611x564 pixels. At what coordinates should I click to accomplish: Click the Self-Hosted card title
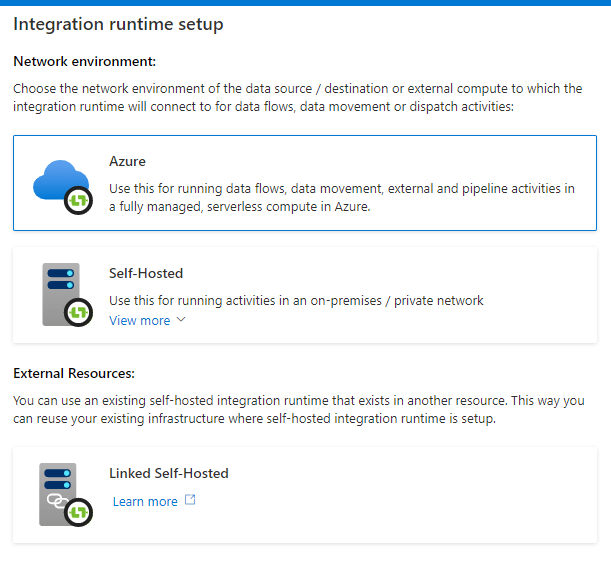coord(146,273)
